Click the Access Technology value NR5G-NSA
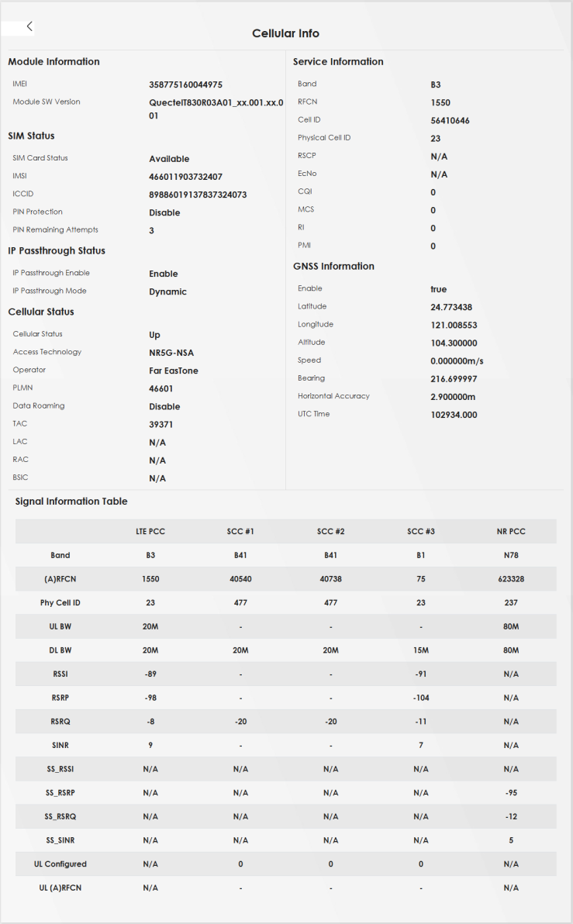Image resolution: width=573 pixels, height=924 pixels. [171, 353]
